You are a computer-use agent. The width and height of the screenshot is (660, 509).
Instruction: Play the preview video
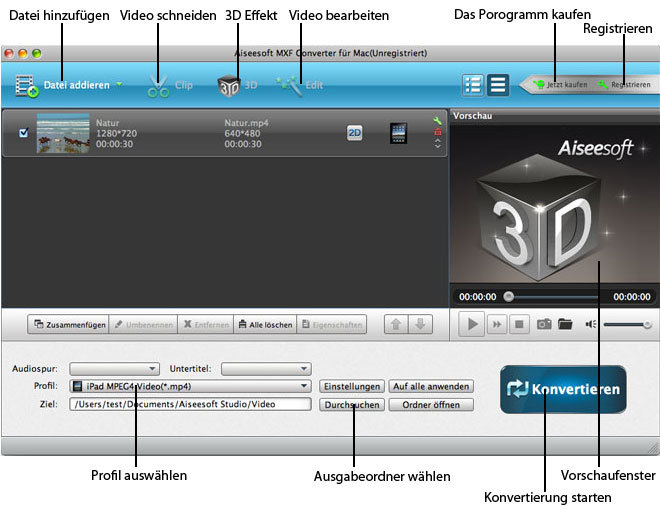472,324
